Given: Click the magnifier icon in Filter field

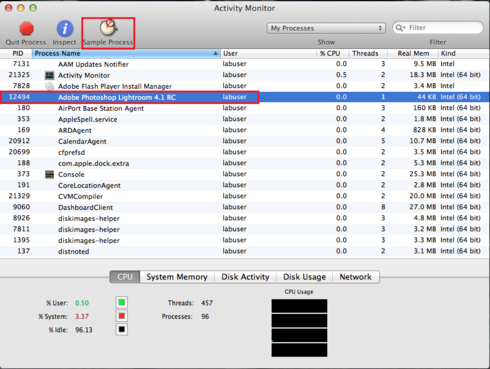Looking at the screenshot, I should coord(400,28).
